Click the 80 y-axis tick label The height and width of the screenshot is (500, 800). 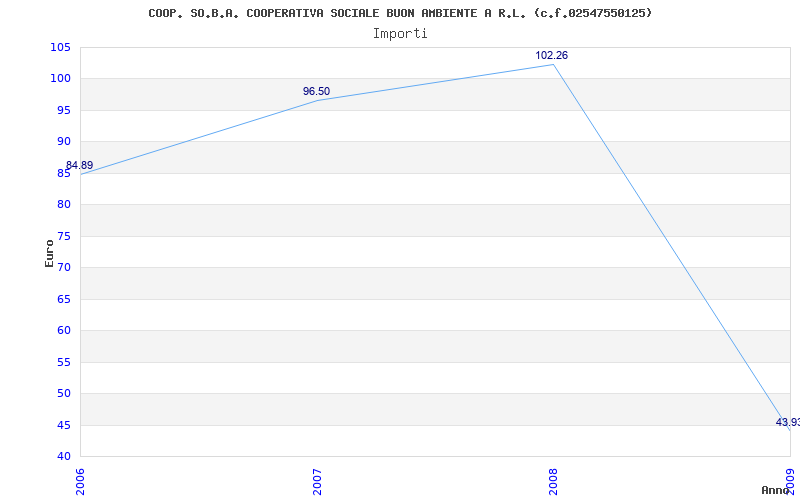click(63, 205)
